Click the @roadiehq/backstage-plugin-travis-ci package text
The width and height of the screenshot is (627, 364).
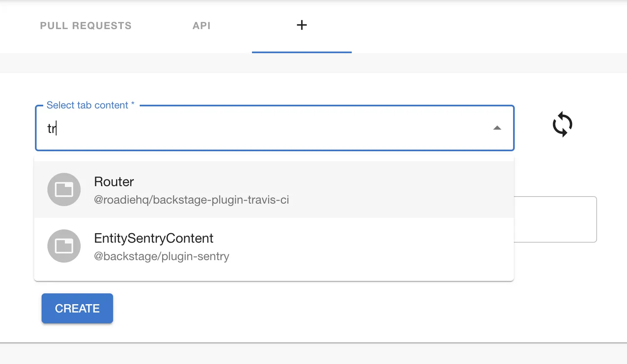191,200
